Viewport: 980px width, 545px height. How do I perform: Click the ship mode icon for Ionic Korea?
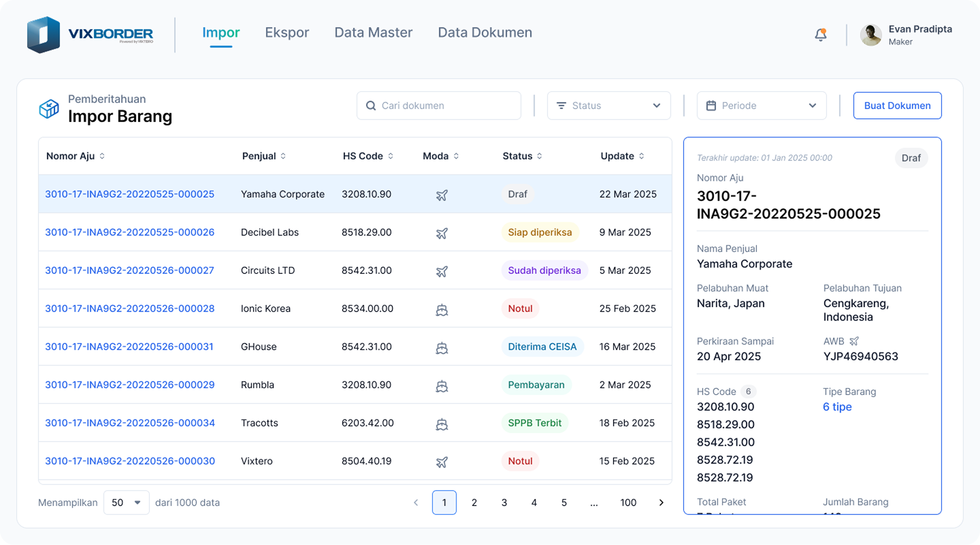(x=441, y=310)
